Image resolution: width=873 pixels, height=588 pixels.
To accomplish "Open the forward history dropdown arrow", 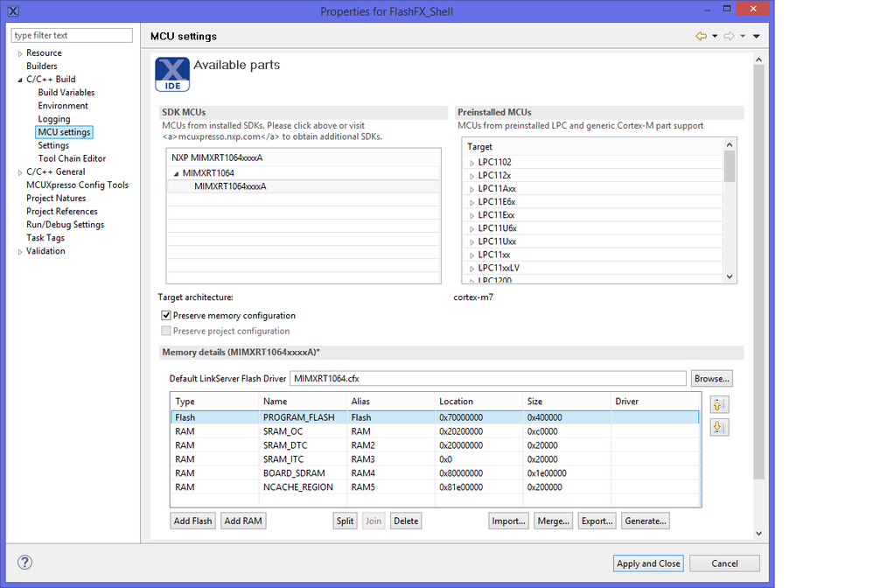I will pyautogui.click(x=743, y=36).
